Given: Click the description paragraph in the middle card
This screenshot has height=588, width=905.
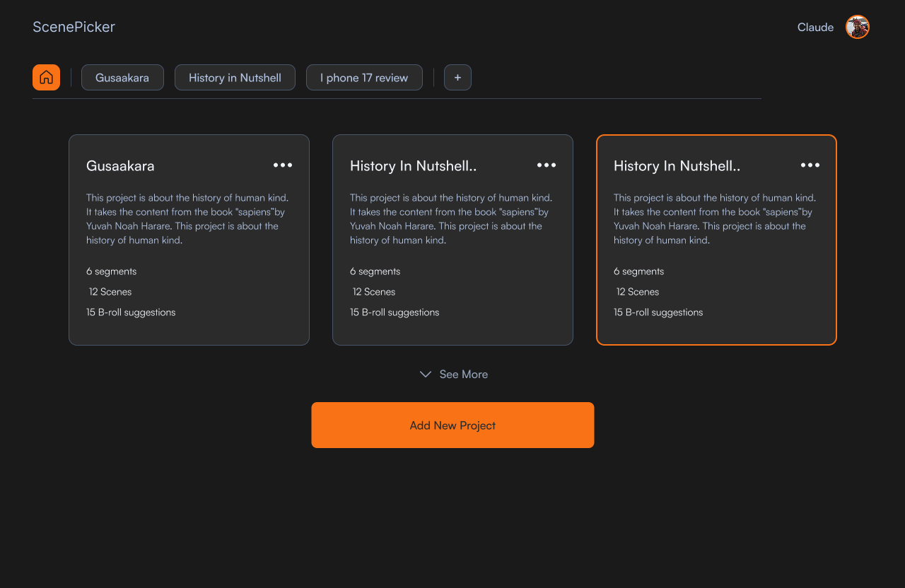Looking at the screenshot, I should pos(451,219).
